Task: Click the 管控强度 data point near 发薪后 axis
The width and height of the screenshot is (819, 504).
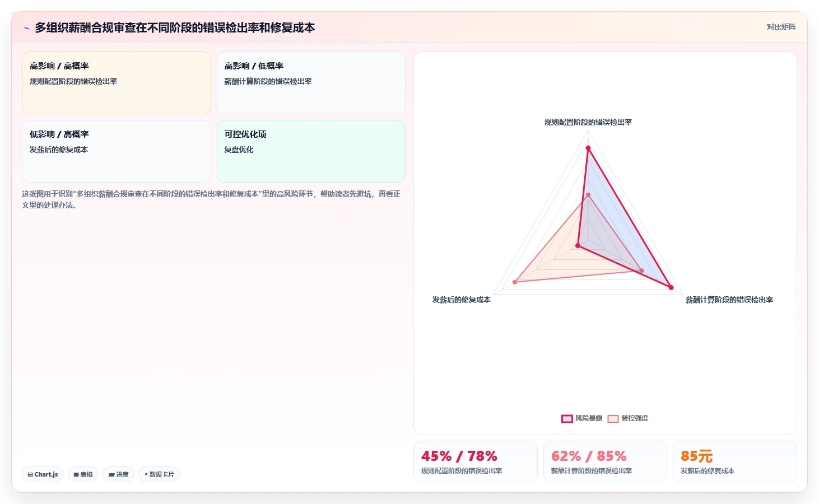Action: coord(515,282)
